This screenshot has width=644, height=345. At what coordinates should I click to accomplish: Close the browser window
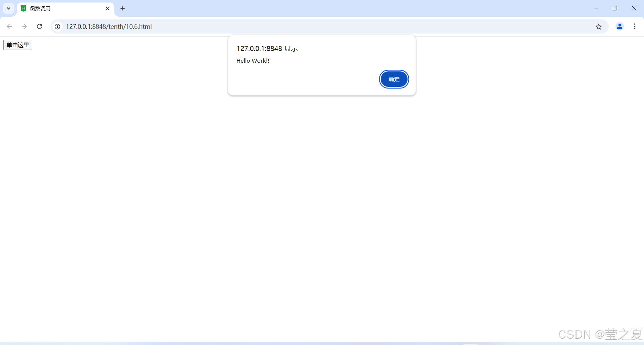click(x=634, y=8)
